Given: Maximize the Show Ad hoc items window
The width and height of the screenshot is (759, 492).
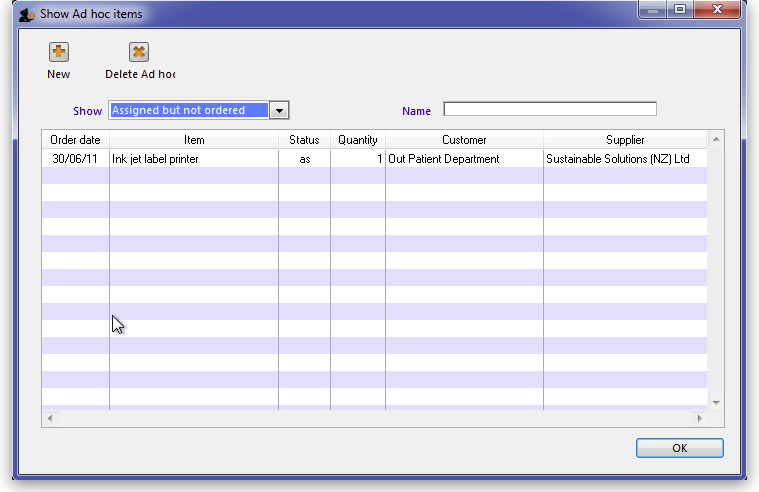Looking at the screenshot, I should coord(681,10).
